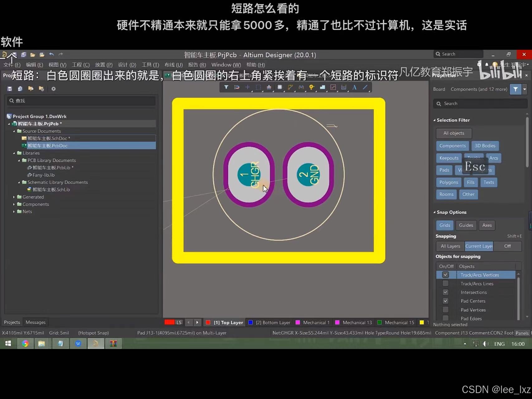The height and width of the screenshot is (399, 532).
Task: Click the Mechanical 1 magenta swatch
Action: coord(298,323)
